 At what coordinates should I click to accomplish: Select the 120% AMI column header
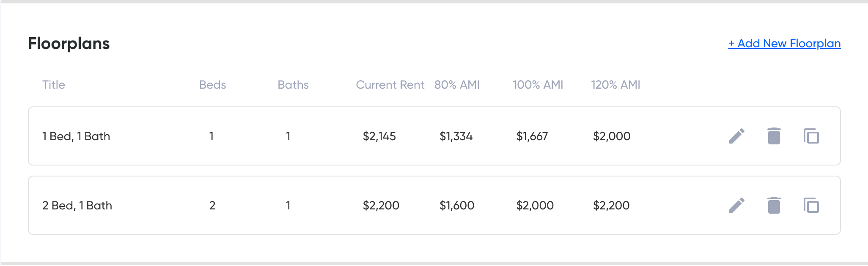pos(615,85)
